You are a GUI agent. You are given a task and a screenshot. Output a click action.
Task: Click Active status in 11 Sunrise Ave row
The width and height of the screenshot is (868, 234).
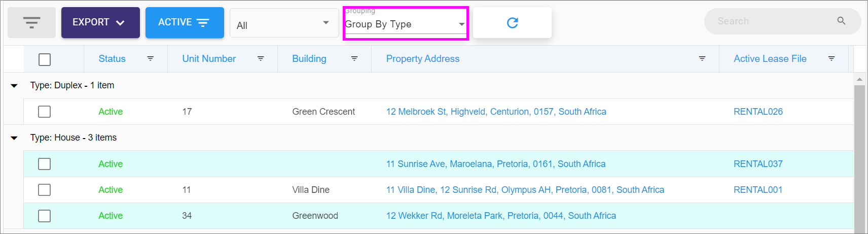pos(111,164)
